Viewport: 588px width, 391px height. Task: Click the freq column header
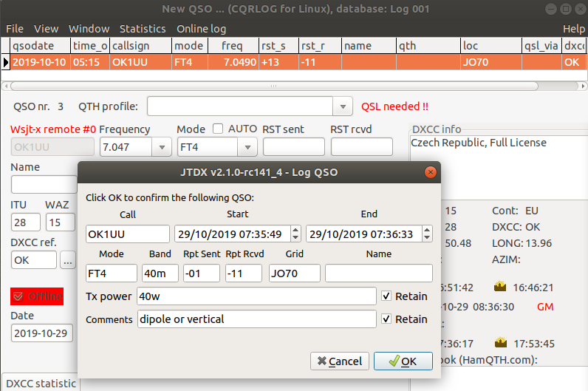[x=233, y=46]
